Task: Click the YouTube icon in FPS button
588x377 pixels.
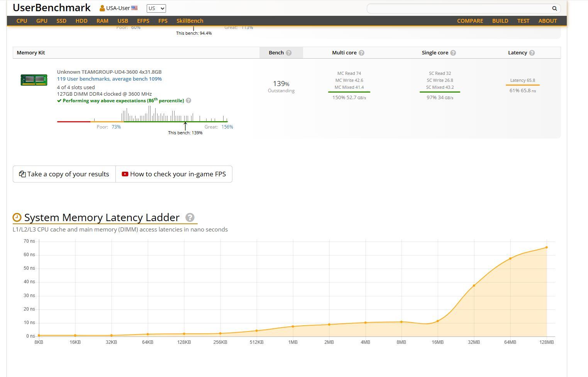Action: [125, 174]
